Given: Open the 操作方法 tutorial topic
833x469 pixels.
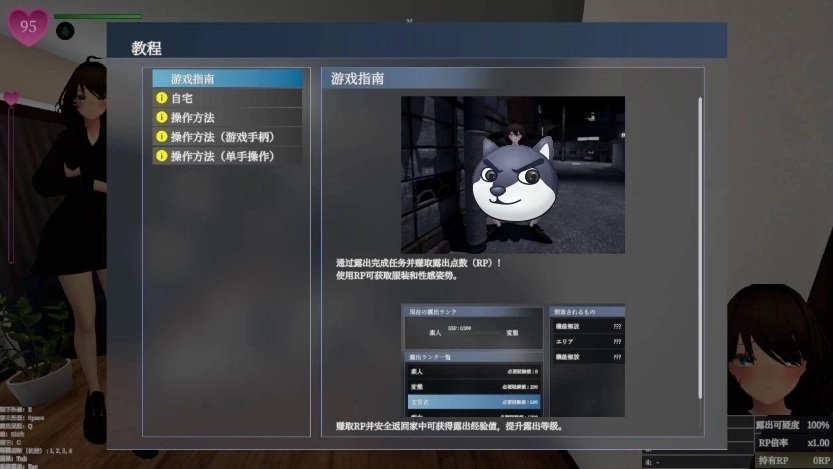Looking at the screenshot, I should [x=227, y=118].
